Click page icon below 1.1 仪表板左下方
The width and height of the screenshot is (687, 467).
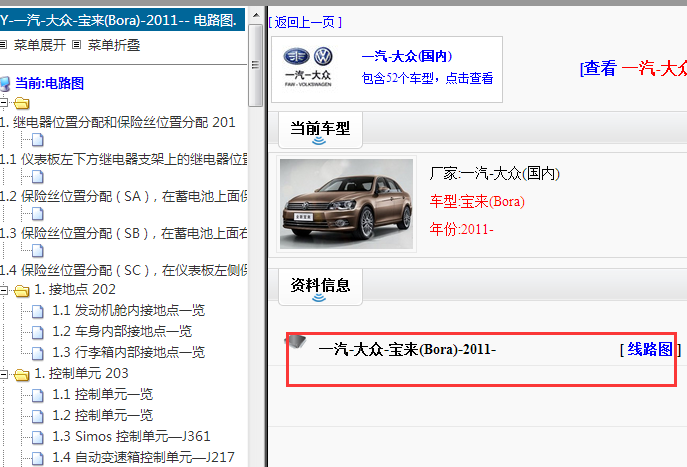[x=38, y=177]
